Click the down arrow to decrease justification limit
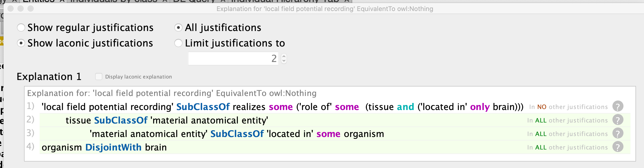This screenshot has width=644, height=168. [283, 60]
